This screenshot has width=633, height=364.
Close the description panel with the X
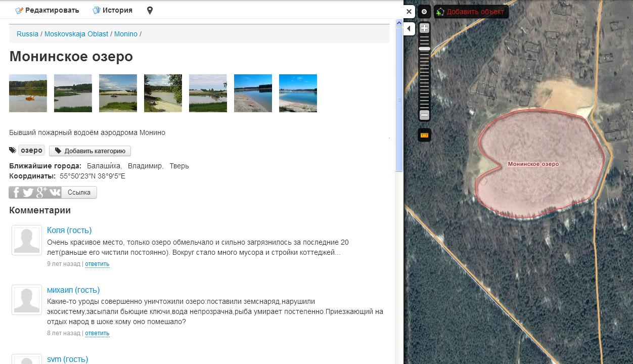click(x=409, y=11)
